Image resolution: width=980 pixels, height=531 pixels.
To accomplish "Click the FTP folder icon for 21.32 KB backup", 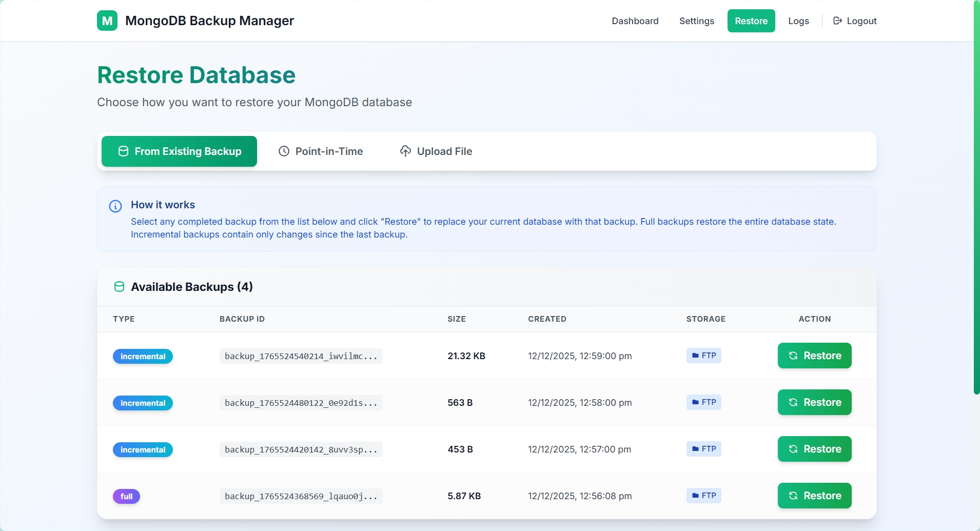I will point(695,356).
